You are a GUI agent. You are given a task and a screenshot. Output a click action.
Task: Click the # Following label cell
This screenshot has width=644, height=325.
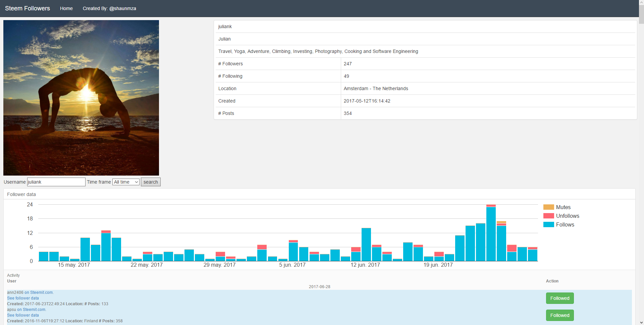tap(278, 76)
